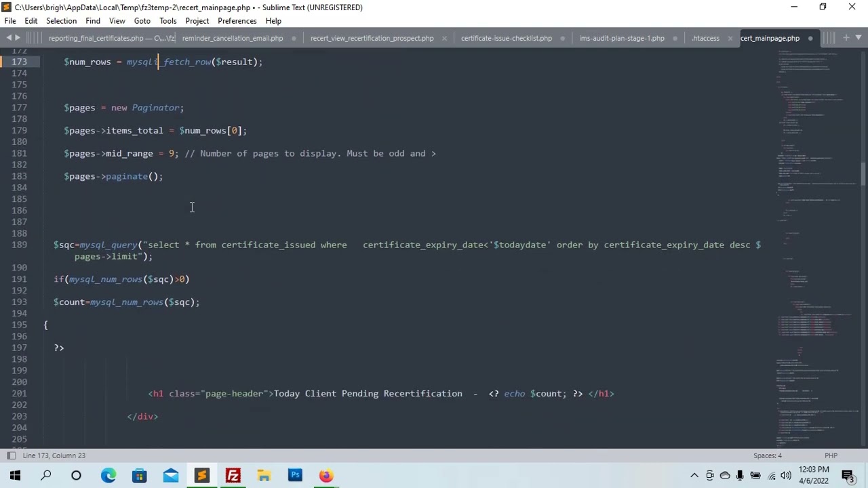Click the microphone tray icon

coord(740,476)
